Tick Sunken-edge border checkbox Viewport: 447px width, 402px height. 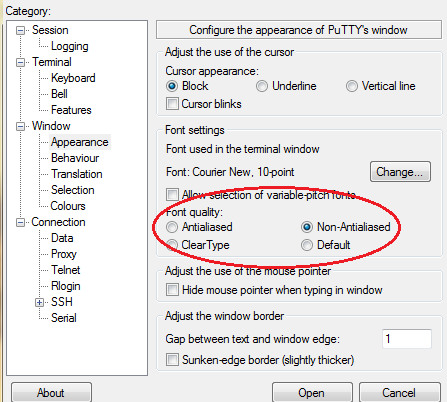click(x=172, y=360)
